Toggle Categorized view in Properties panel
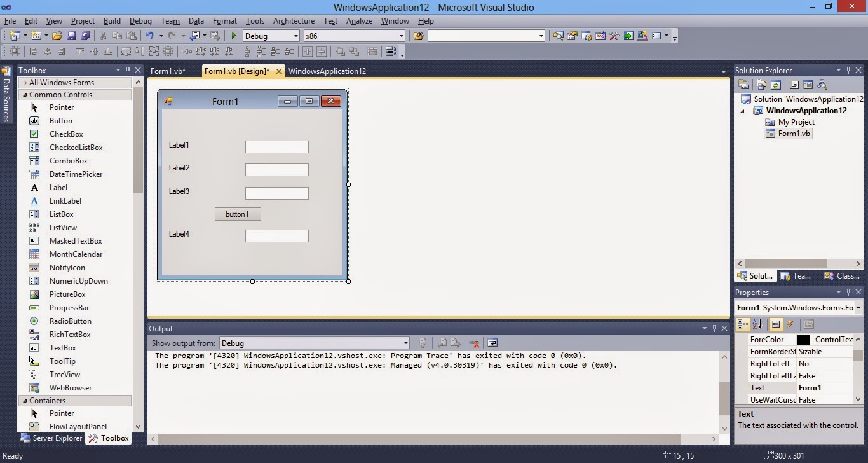 742,324
